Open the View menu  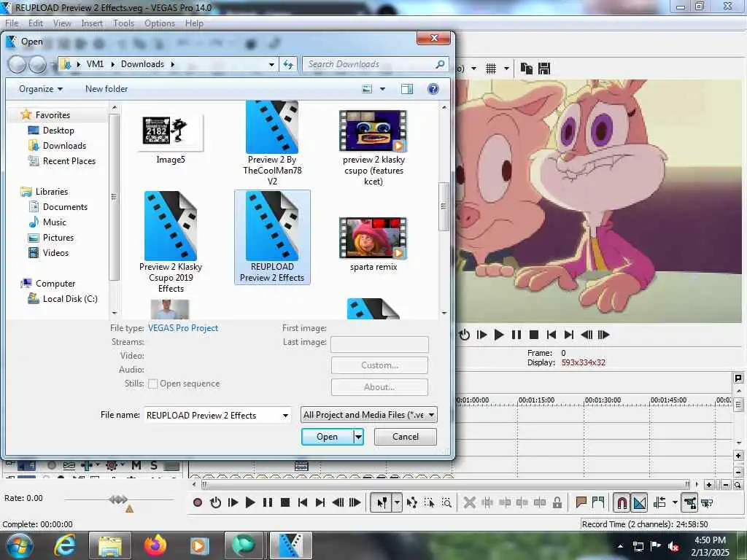point(62,23)
